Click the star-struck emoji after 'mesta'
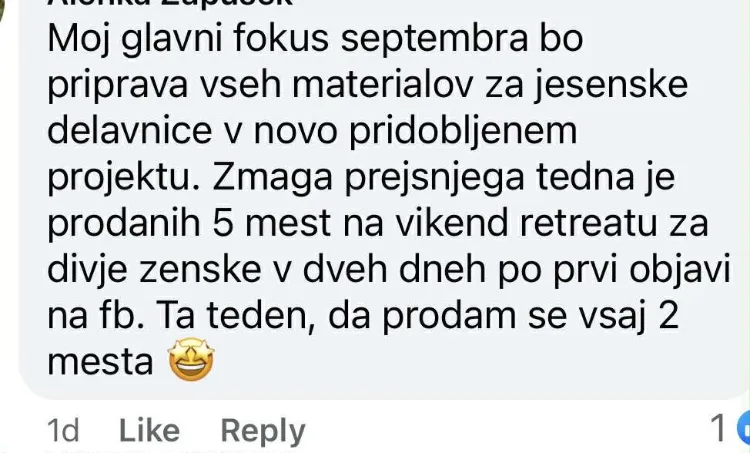This screenshot has width=750, height=453. (191, 360)
